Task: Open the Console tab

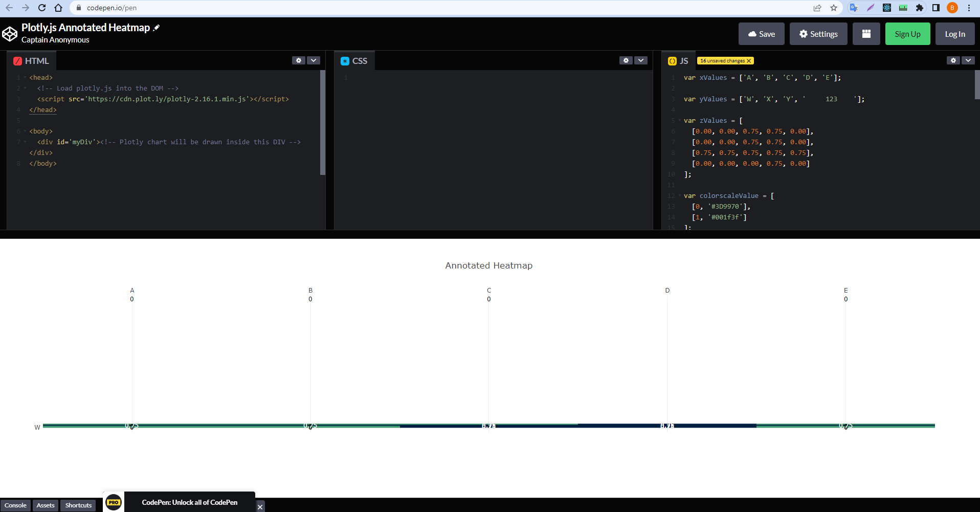Action: (16, 505)
